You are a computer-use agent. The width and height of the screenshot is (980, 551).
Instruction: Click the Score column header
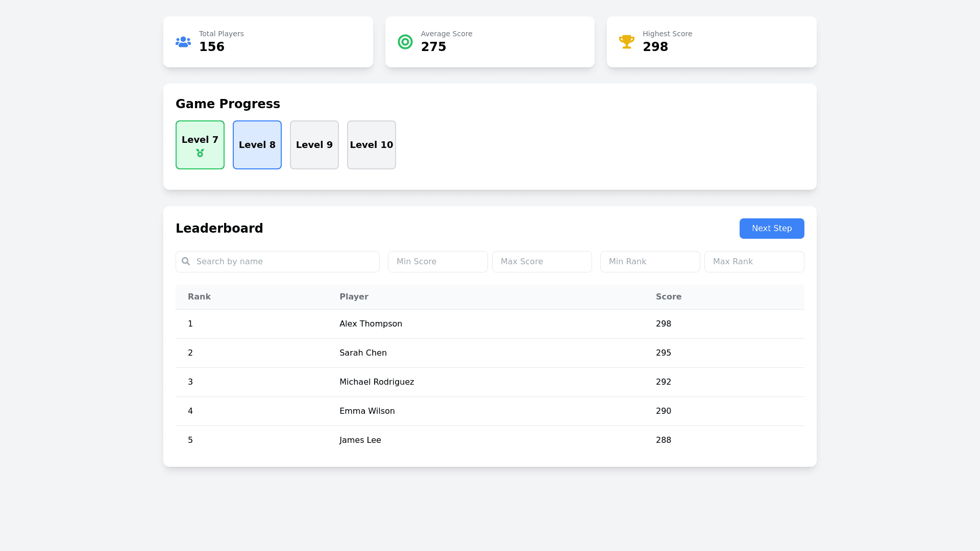669,296
